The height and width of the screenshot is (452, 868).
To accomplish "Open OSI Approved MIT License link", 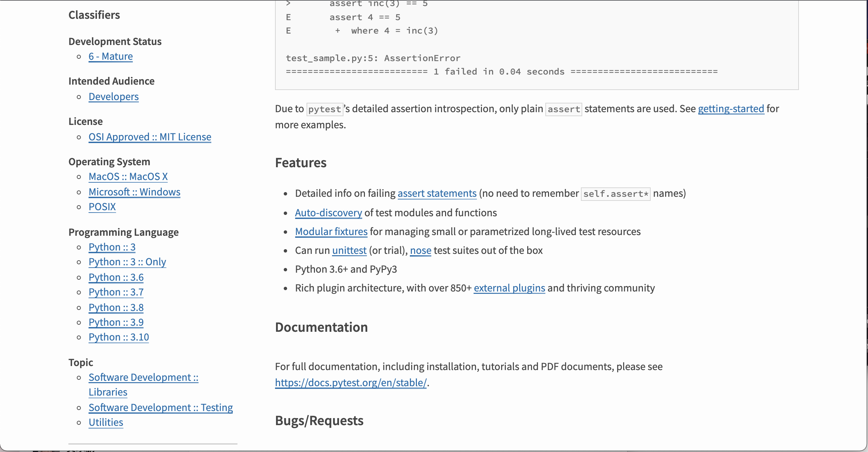I will click(x=150, y=137).
